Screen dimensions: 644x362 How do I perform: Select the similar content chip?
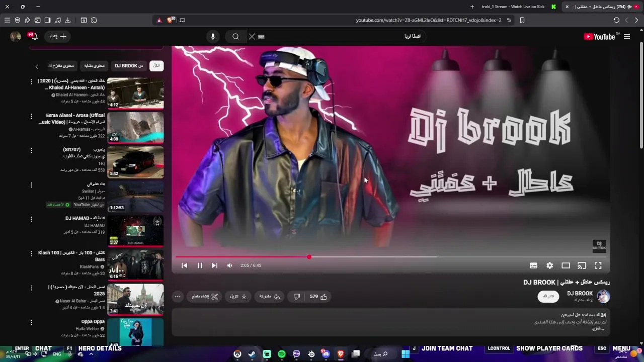[x=94, y=66]
